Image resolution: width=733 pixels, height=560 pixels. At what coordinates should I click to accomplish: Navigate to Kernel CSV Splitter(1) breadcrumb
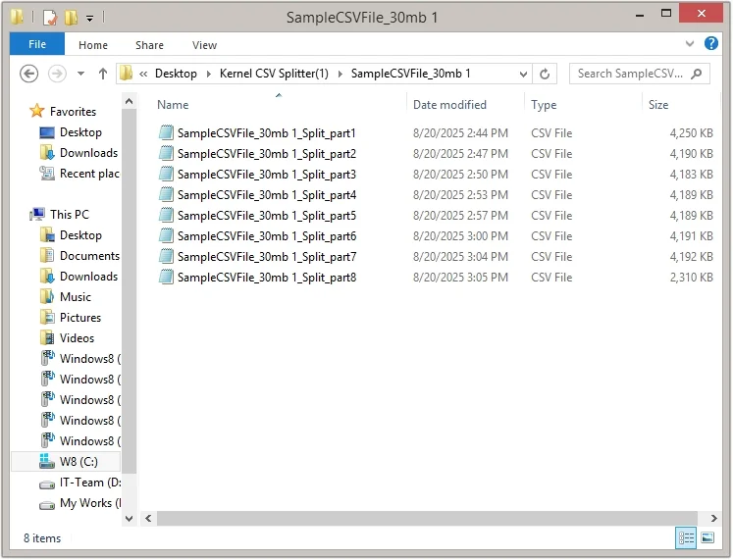coord(274,74)
